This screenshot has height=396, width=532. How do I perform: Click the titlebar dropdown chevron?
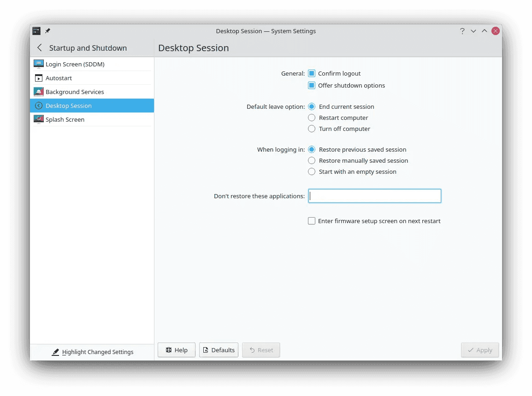473,31
